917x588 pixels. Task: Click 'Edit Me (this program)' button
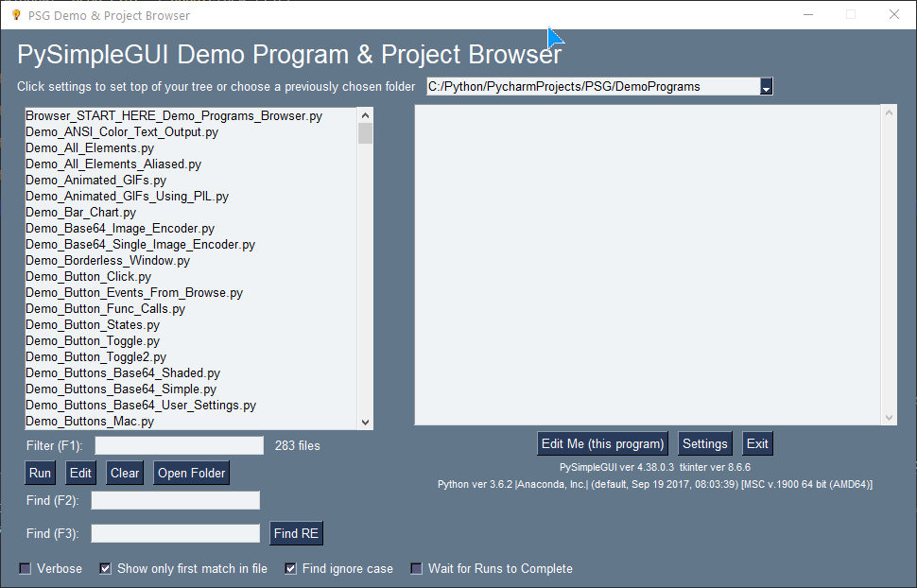(602, 442)
